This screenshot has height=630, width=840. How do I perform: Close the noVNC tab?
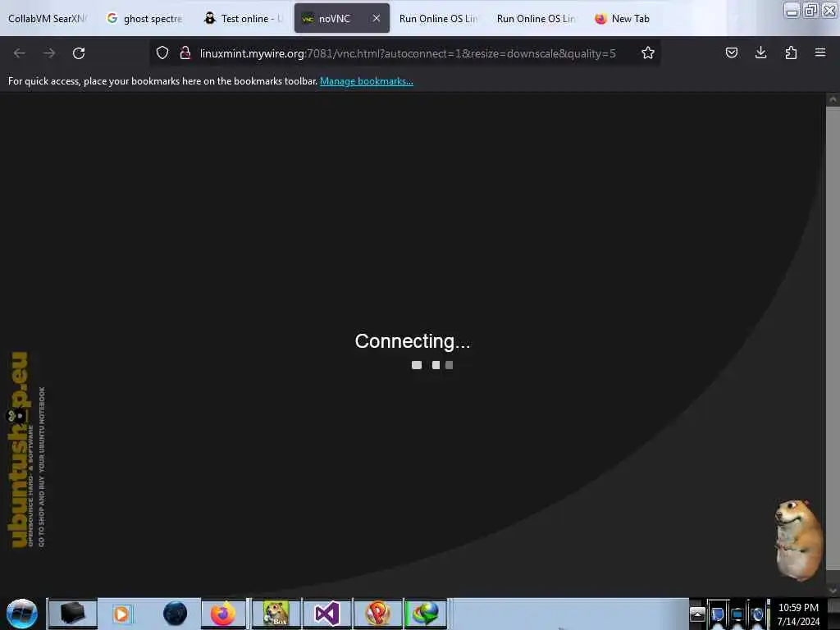pyautogui.click(x=376, y=18)
